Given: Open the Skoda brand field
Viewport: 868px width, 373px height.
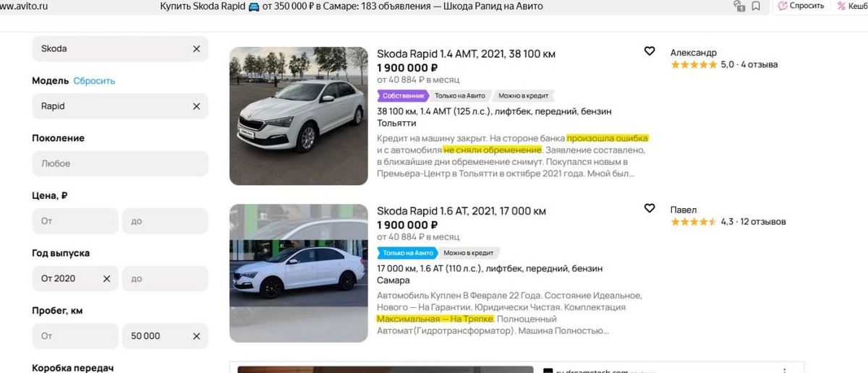Looking at the screenshot, I should tap(120, 48).
